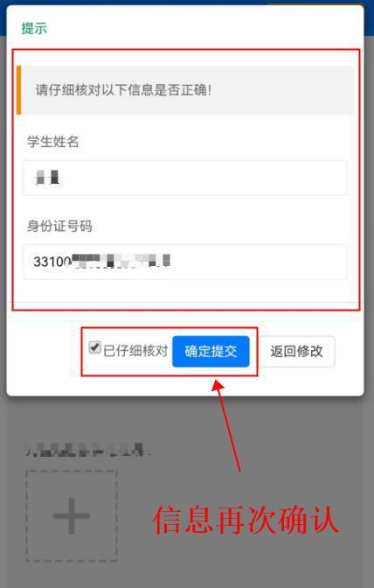Focus the 身份证号码 input field
The height and width of the screenshot is (588, 374).
185,262
